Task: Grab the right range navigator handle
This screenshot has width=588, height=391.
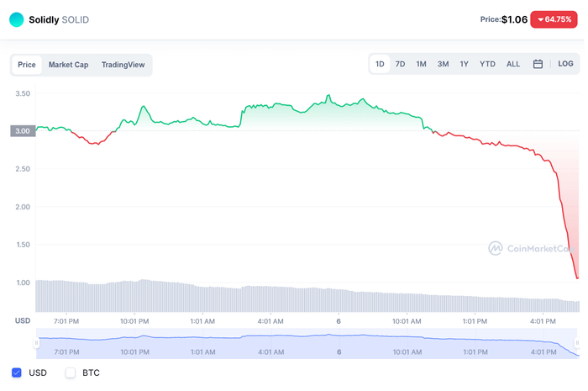Action: (x=578, y=342)
